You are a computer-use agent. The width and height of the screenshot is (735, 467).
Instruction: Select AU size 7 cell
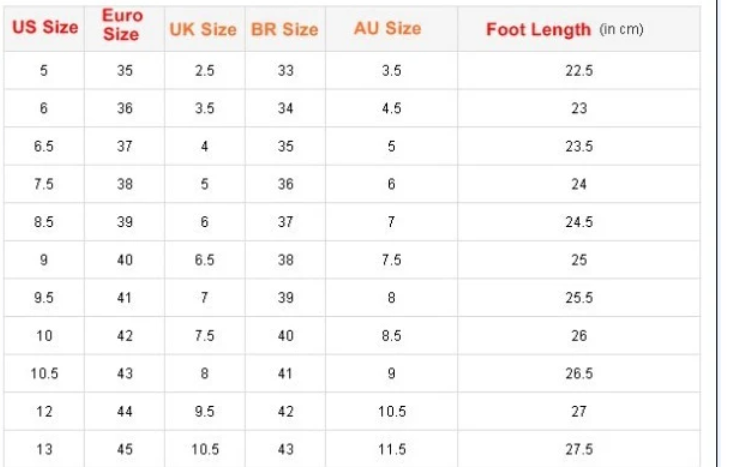(391, 222)
